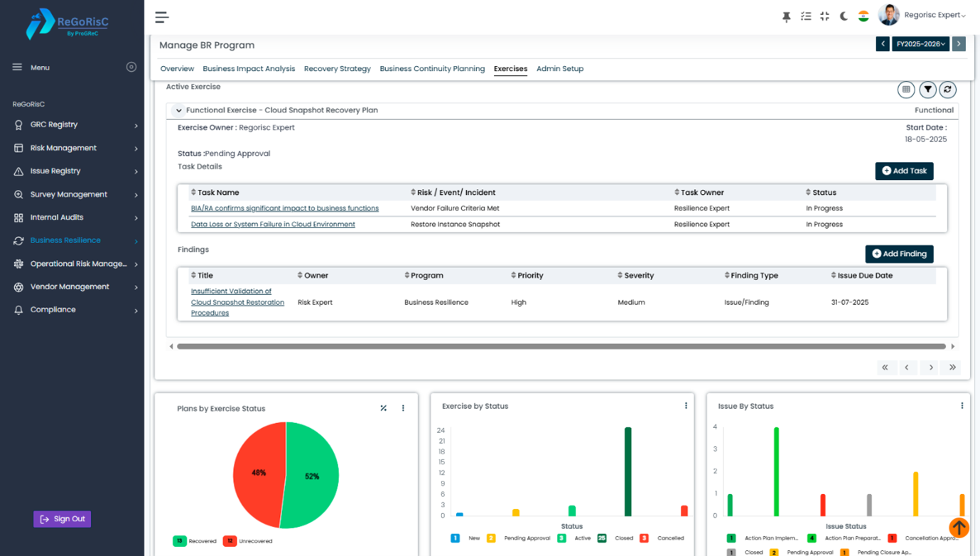Click the pin icon in top bar
Image resolution: width=980 pixels, height=556 pixels.
tap(786, 16)
